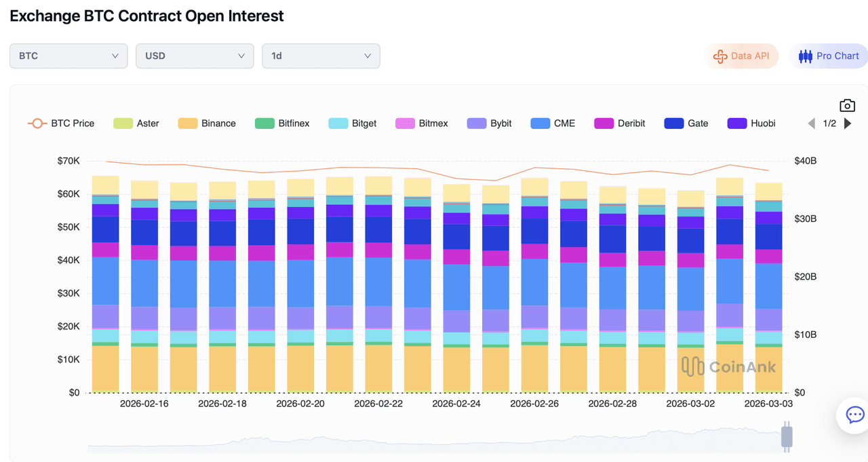Open the 1d interval dropdown
868x462 pixels.
(321, 56)
